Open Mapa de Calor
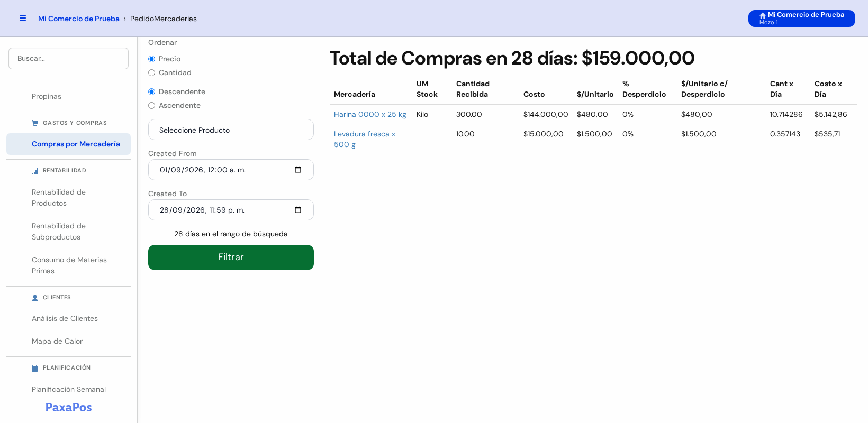This screenshot has width=868, height=423. tap(68, 341)
